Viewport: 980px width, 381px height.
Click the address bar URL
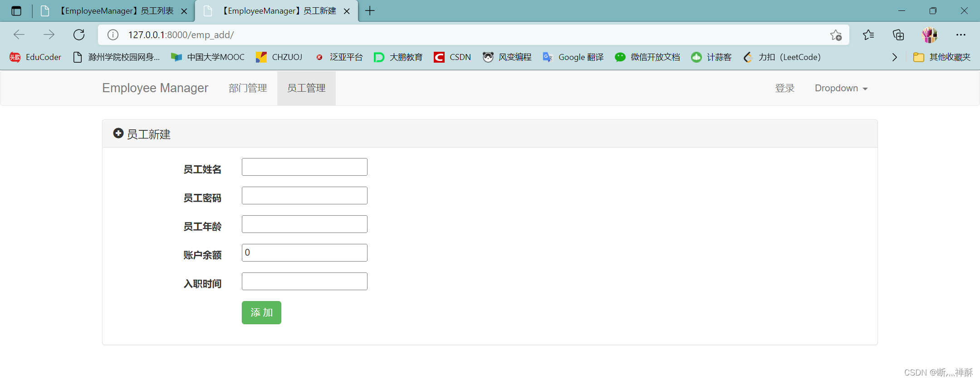181,35
